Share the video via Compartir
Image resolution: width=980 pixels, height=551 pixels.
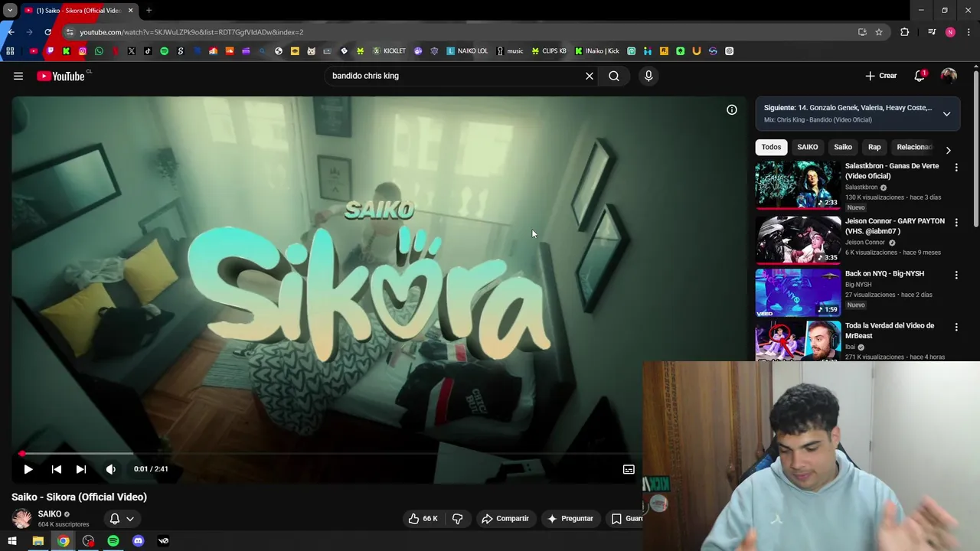tap(505, 518)
